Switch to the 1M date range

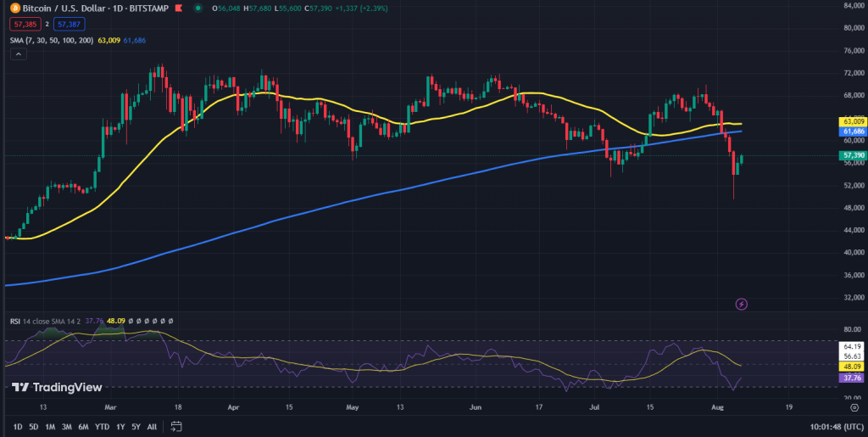(x=50, y=427)
